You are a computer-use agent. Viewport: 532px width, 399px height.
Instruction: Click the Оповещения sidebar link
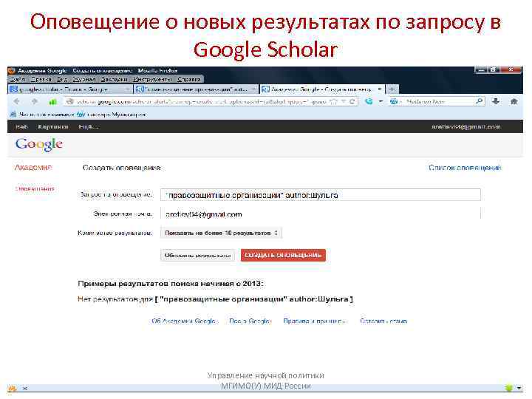[35, 188]
